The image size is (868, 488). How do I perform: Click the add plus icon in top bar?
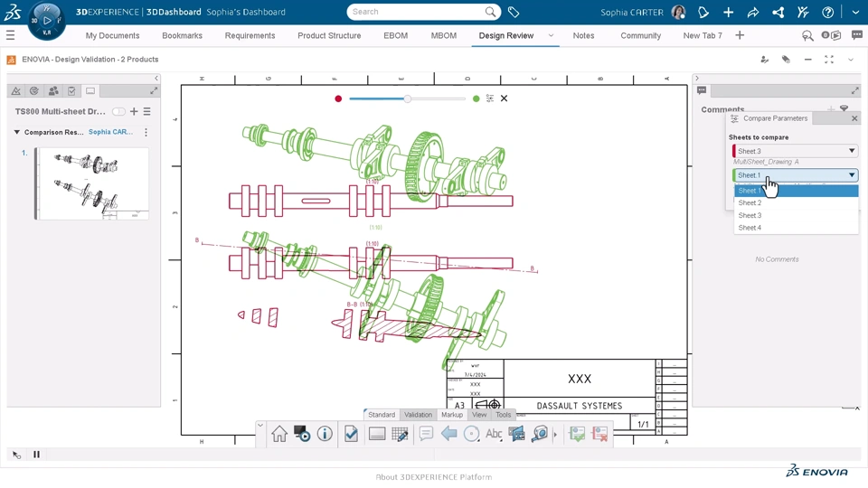pos(728,12)
